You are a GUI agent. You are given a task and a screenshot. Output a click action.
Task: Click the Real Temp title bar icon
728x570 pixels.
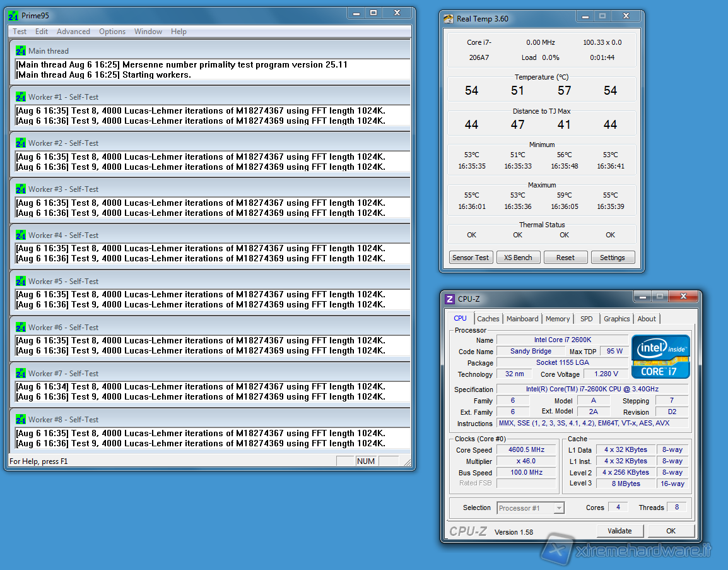[x=449, y=19]
